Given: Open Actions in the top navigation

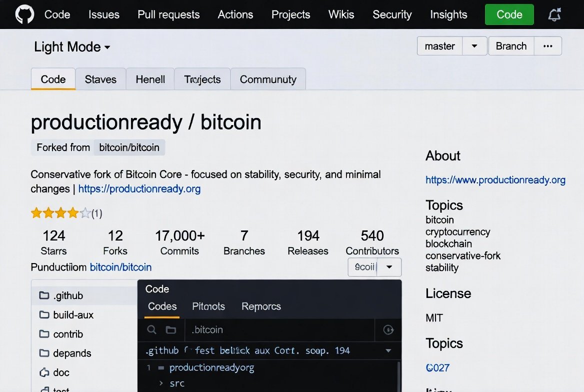Looking at the screenshot, I should [x=235, y=14].
